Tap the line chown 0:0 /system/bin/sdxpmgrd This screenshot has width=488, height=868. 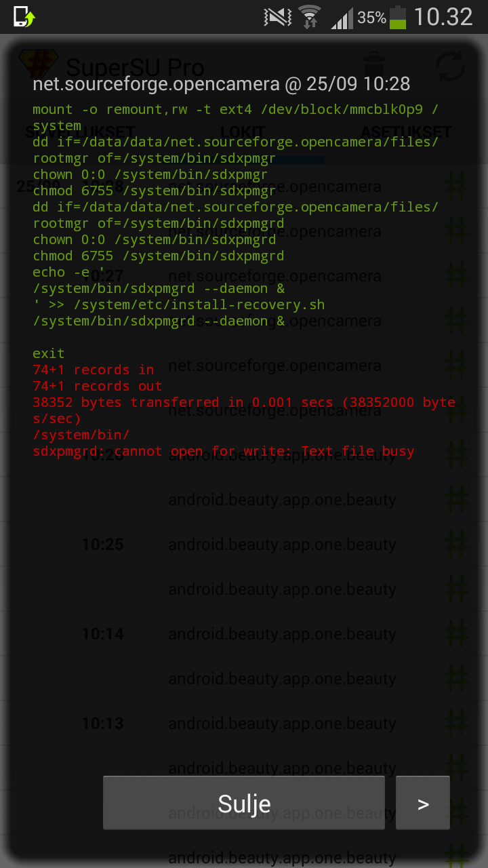(x=155, y=239)
